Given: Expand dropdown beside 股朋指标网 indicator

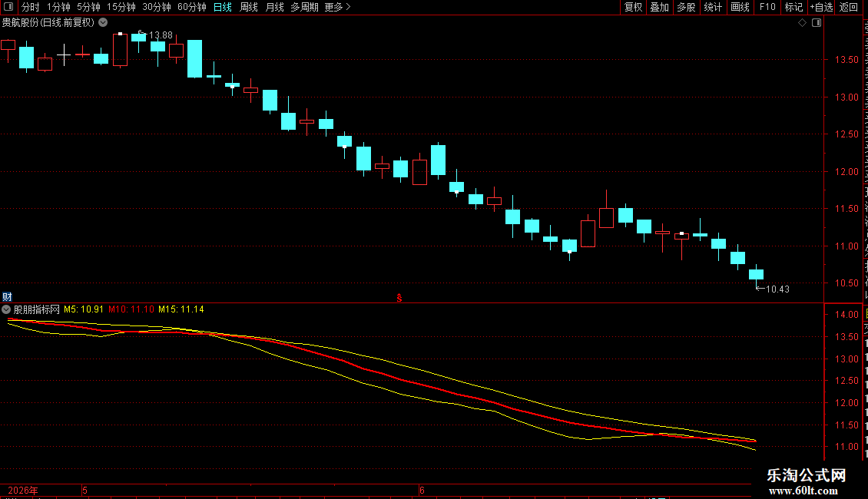Looking at the screenshot, I should tap(6, 309).
